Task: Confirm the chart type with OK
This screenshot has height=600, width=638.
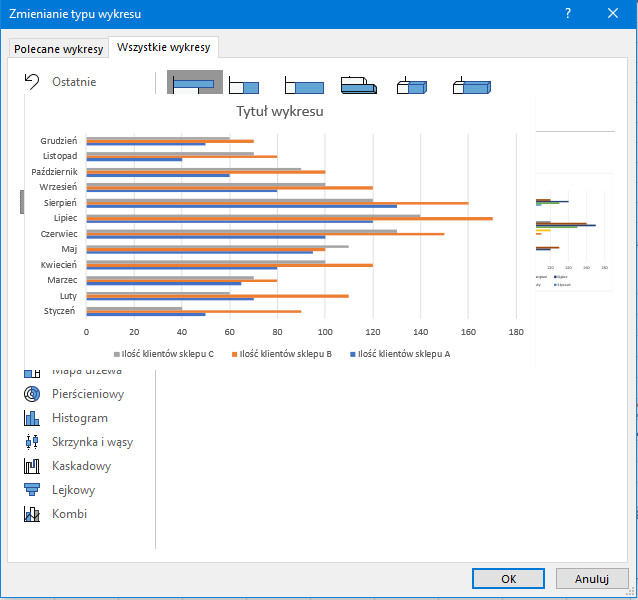Action: 508,578
